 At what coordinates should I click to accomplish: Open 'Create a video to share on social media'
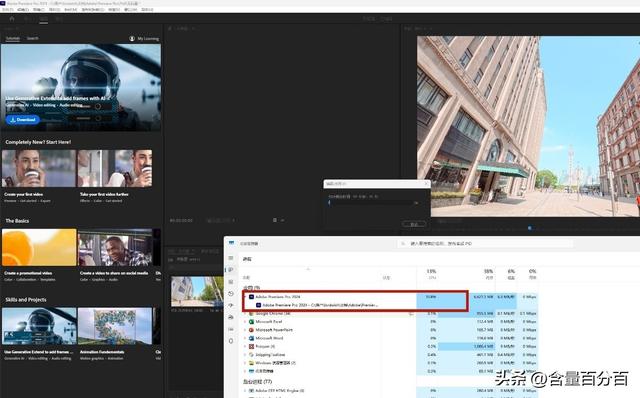(115, 247)
